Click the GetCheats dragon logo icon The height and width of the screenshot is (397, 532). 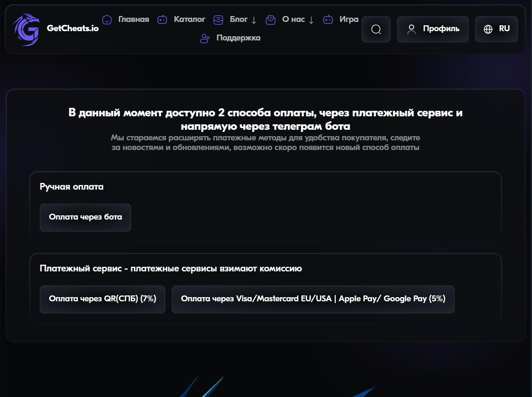[26, 29]
